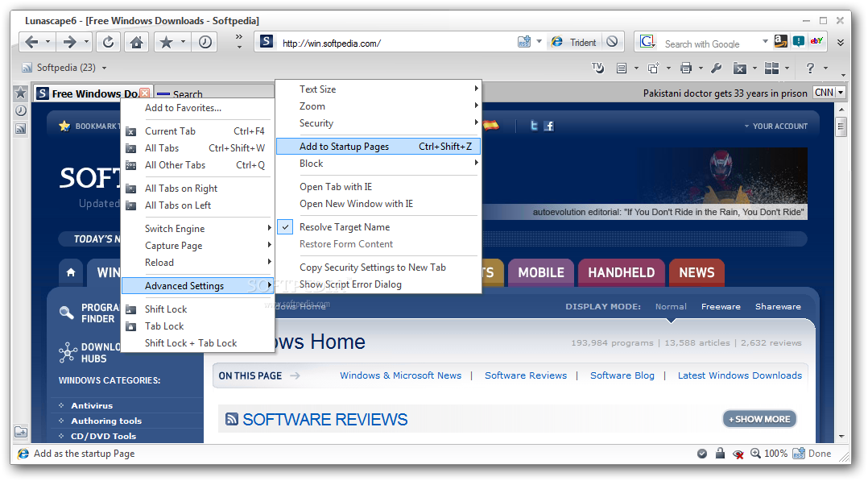This screenshot has width=868, height=481.
Task: Click the Twitter icon on the page
Action: pyautogui.click(x=534, y=126)
